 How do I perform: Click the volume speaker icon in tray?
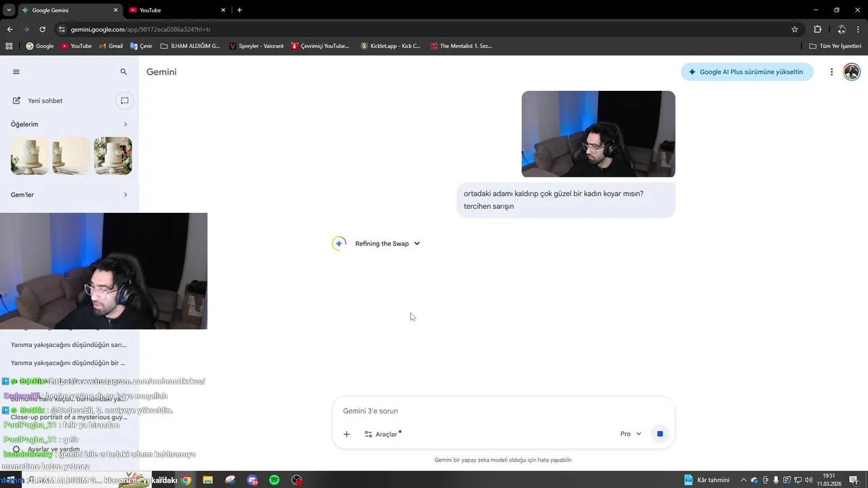pos(808,480)
